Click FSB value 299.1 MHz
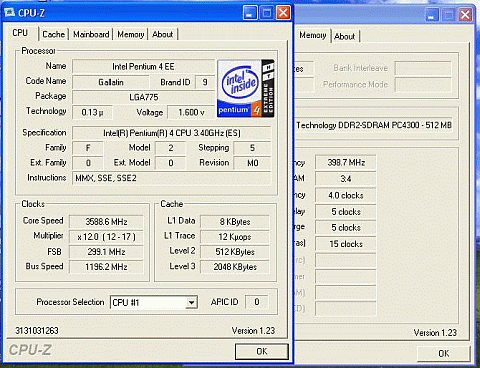The width and height of the screenshot is (480, 368). point(106,252)
